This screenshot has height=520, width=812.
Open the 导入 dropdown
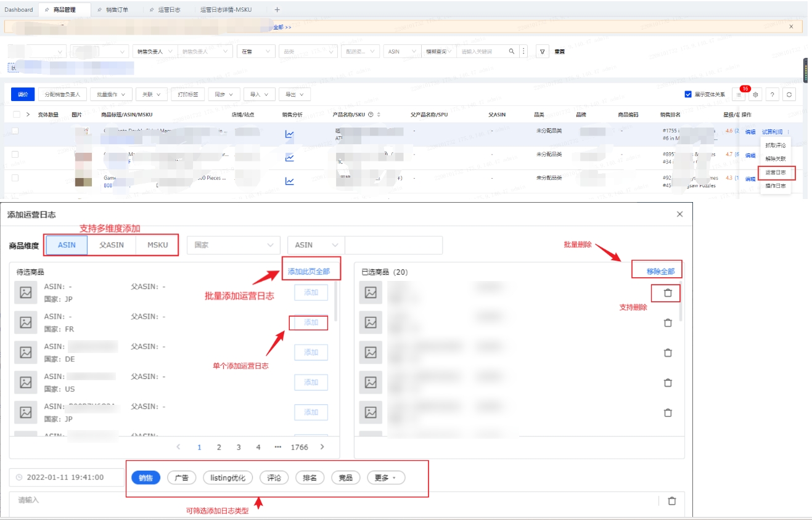pyautogui.click(x=260, y=94)
